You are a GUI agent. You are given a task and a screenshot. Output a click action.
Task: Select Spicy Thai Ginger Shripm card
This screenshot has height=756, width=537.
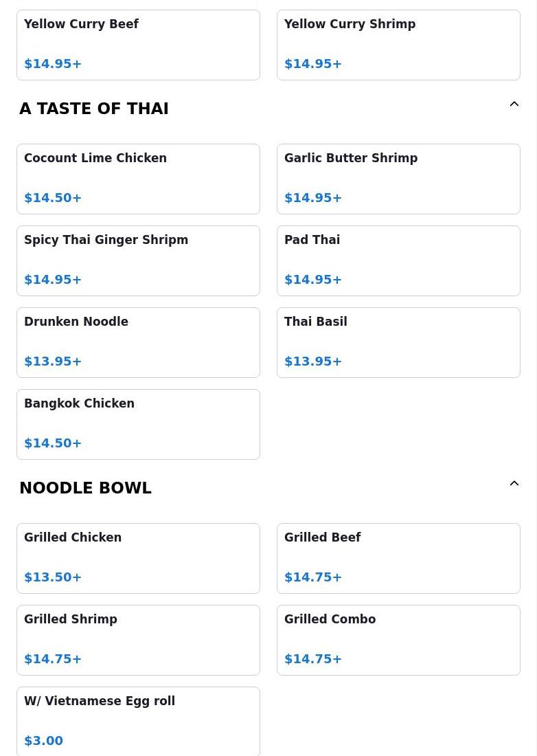coord(138,261)
